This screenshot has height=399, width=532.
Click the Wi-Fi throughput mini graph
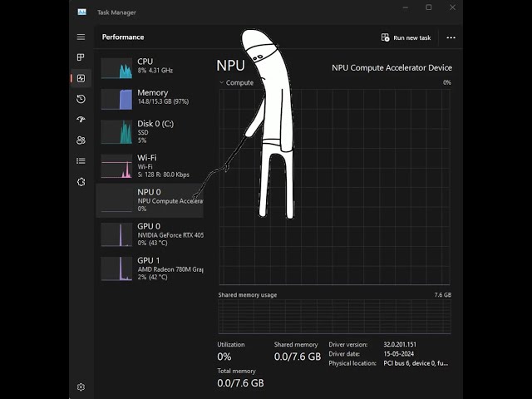coord(116,166)
